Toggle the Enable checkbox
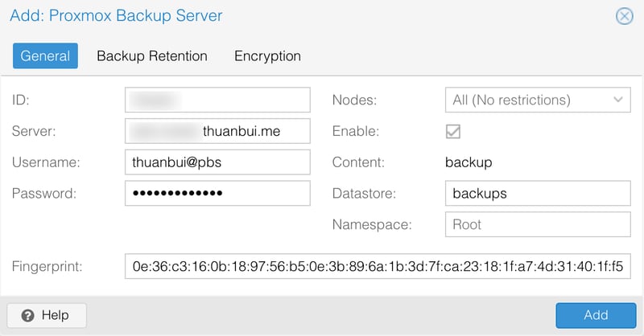This screenshot has height=336, width=644. tap(453, 131)
